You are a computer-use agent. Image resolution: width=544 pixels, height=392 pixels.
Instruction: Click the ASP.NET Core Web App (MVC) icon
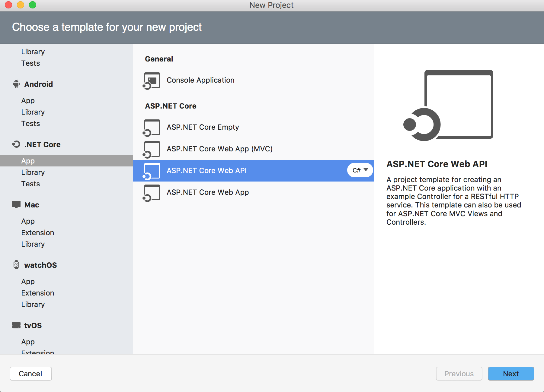click(152, 150)
